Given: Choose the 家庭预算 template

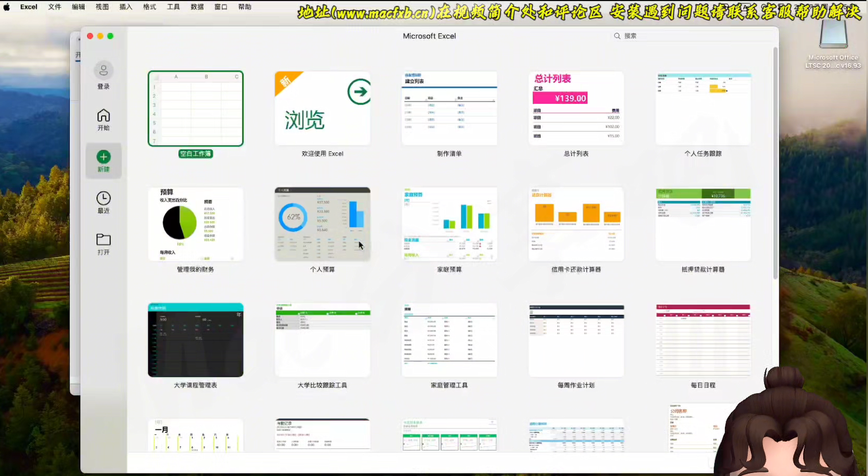Looking at the screenshot, I should point(449,224).
